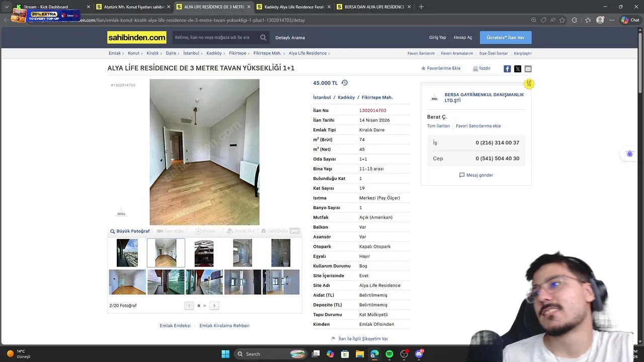Select the Büyük Fotoğraf view tab
The height and width of the screenshot is (362, 644).
130,231
